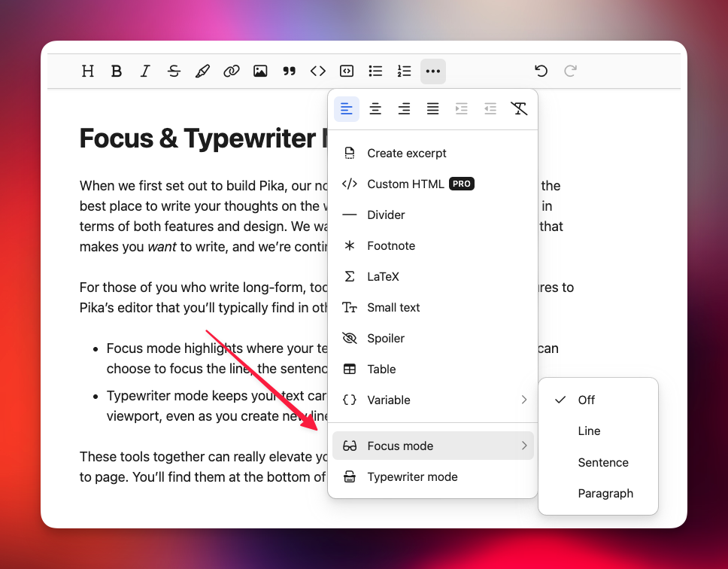
Task: Create a numbered list
Action: (x=404, y=71)
